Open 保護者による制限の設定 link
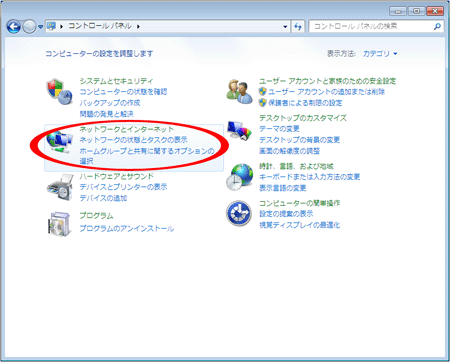This screenshot has height=362, width=450. coord(305,103)
